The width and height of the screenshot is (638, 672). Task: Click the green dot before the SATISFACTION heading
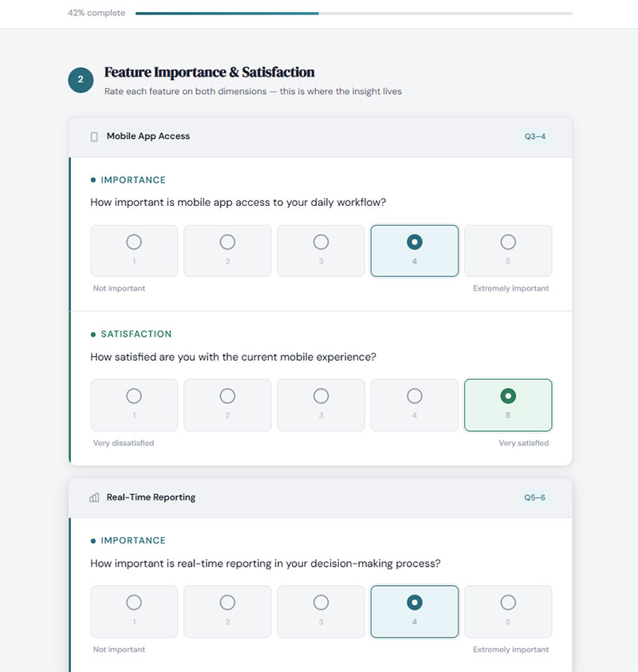pyautogui.click(x=93, y=334)
